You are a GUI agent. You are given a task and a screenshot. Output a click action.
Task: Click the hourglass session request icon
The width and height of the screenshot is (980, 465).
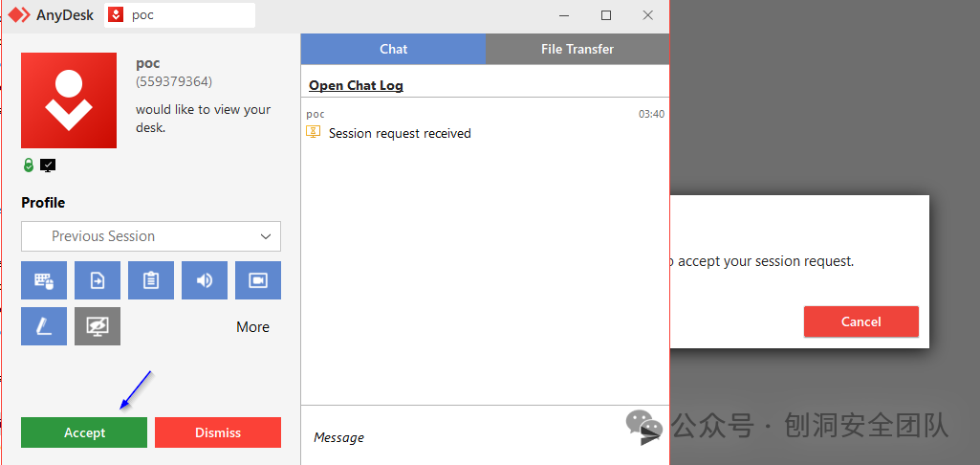(x=314, y=132)
